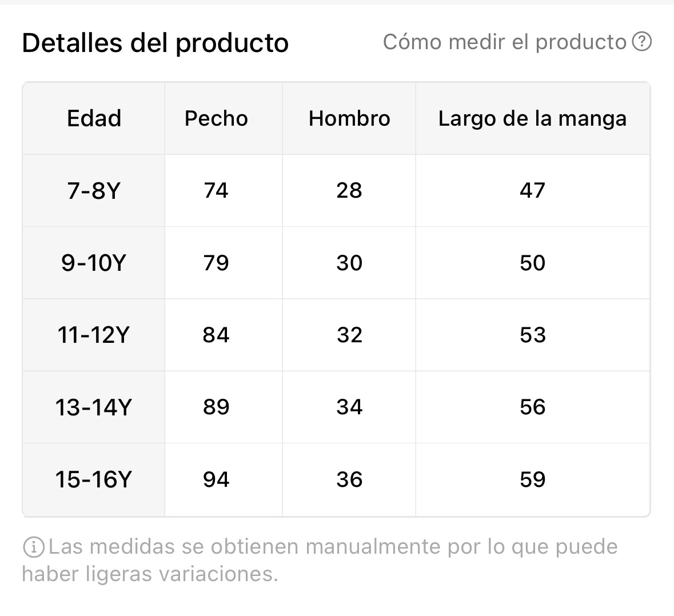This screenshot has height=616, width=674.
Task: Click the sleeve length value 59
Action: pos(533,479)
